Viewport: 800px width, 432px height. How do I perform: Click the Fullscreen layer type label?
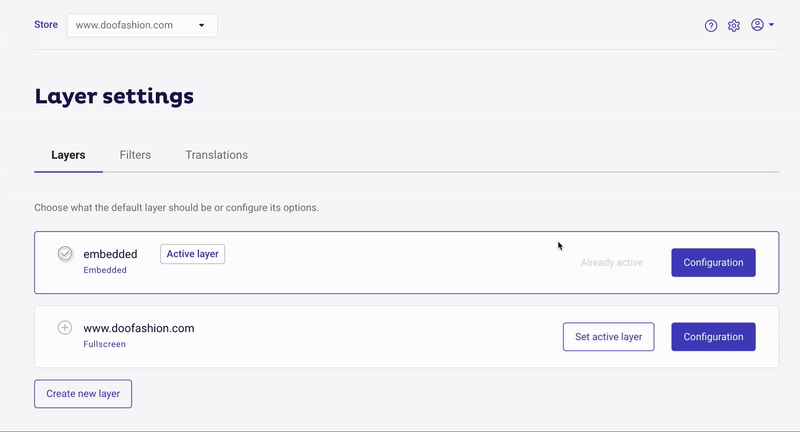[105, 344]
